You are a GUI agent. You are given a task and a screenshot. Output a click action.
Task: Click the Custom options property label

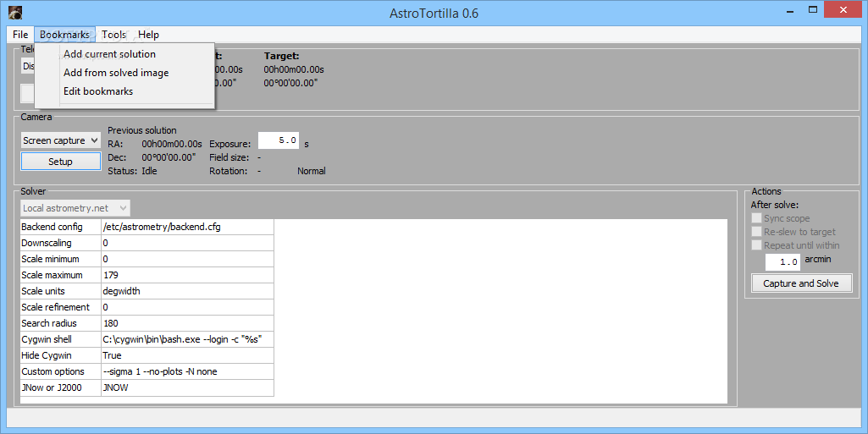pos(60,371)
